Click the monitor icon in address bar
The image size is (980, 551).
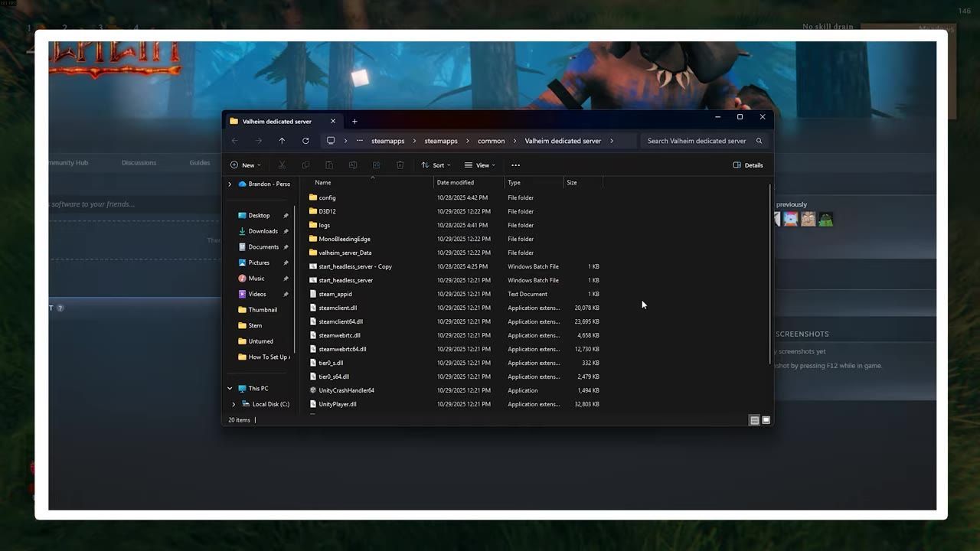pos(331,141)
